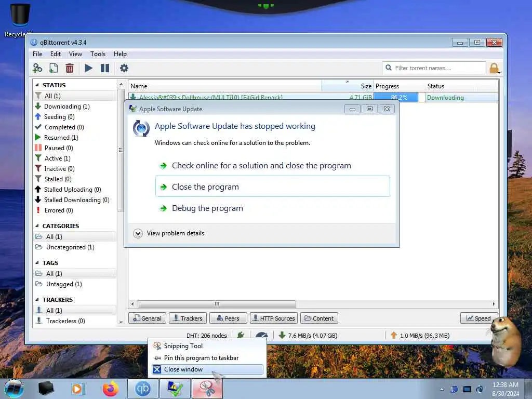Click the sidebar scroll down arrow

pyautogui.click(x=121, y=322)
